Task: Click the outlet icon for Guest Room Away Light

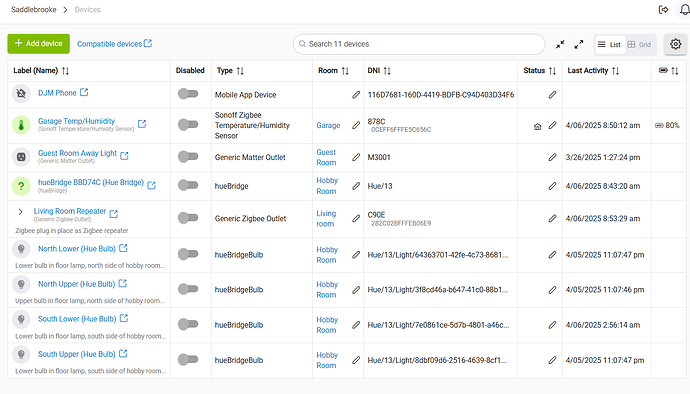Action: (21, 157)
